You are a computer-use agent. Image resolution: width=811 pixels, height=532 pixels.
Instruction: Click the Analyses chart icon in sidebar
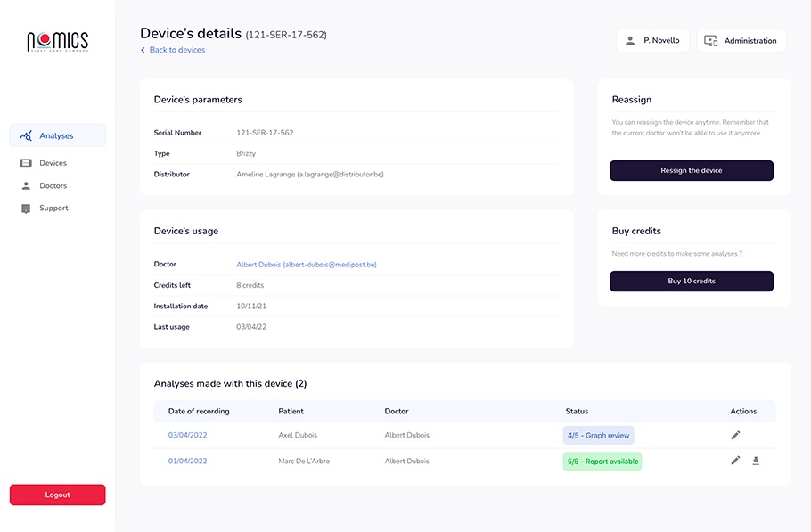(x=26, y=136)
